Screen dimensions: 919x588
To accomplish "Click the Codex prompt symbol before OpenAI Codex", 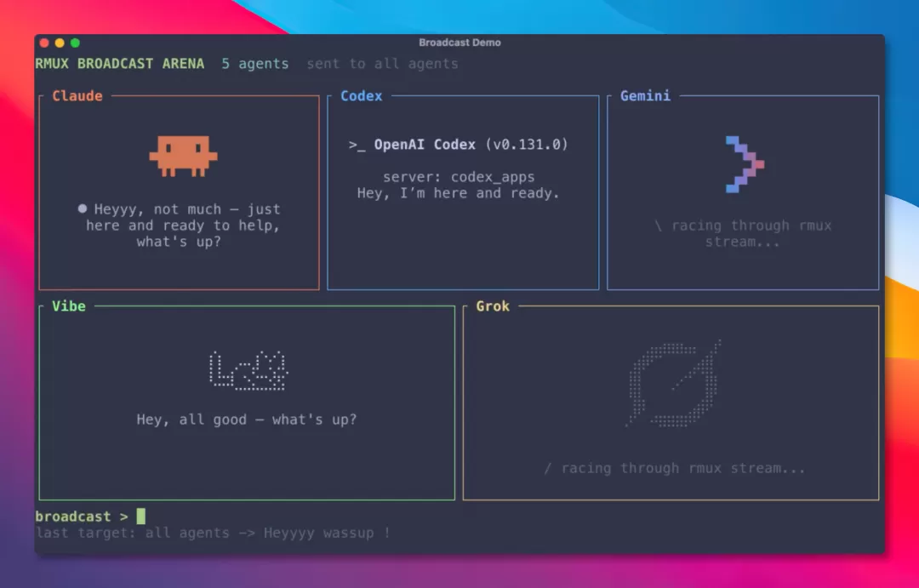I will (x=357, y=145).
